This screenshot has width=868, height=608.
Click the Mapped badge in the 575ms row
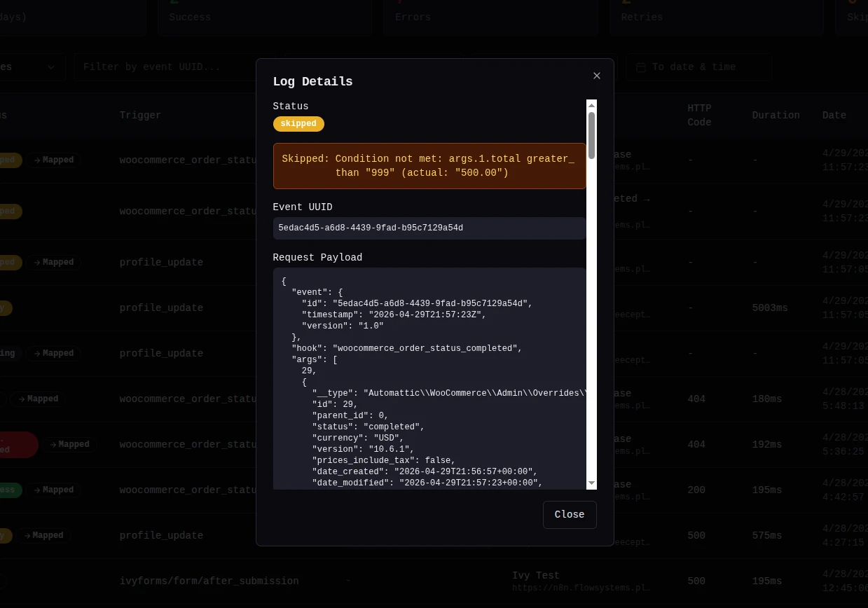coord(43,535)
